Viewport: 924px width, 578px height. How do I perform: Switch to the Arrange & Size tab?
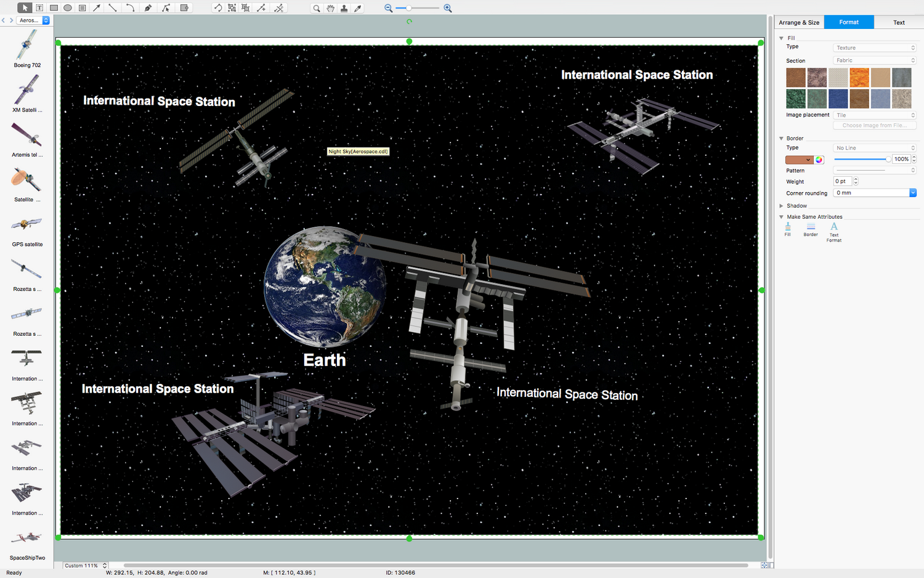coord(799,22)
